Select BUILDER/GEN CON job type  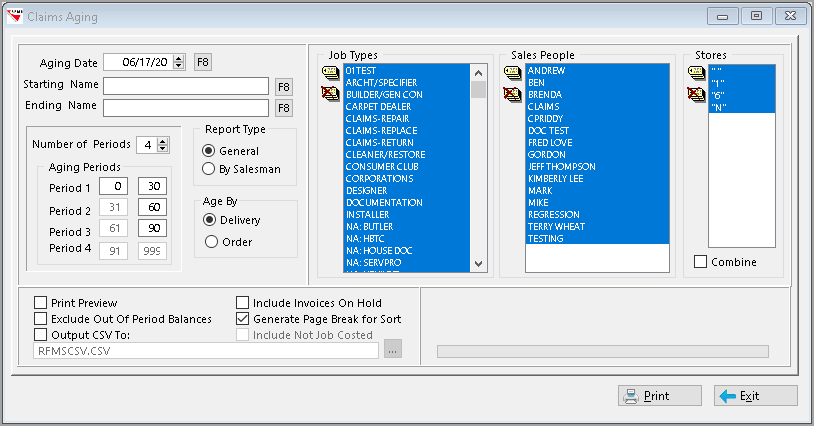pos(407,94)
